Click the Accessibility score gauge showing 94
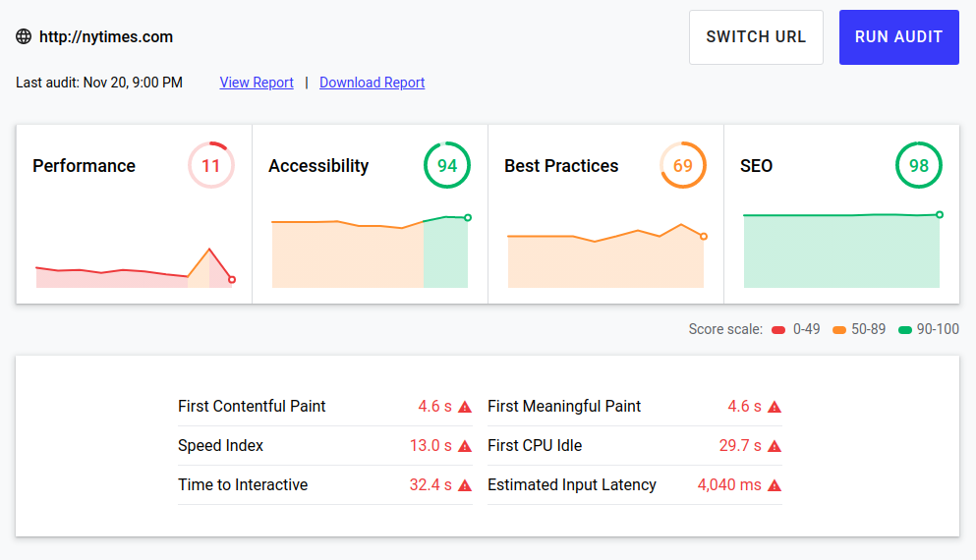This screenshot has height=560, width=976. coord(447,165)
